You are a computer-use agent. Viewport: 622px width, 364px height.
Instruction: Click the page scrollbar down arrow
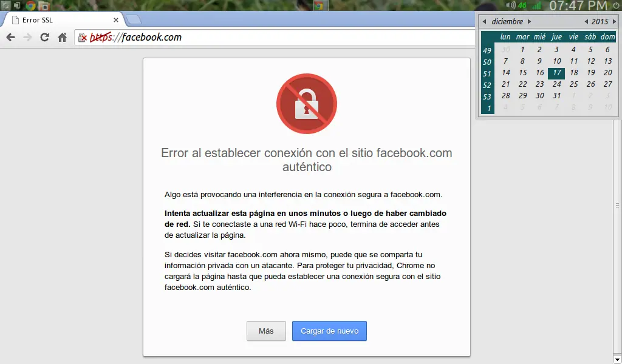(x=617, y=360)
